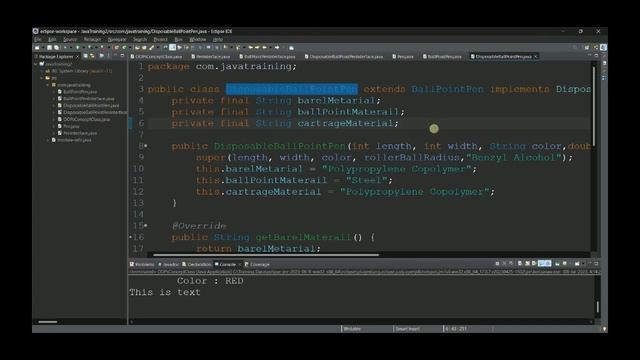640x360 pixels.
Task: Click the Back navigation arrow icon
Action: 264,48
